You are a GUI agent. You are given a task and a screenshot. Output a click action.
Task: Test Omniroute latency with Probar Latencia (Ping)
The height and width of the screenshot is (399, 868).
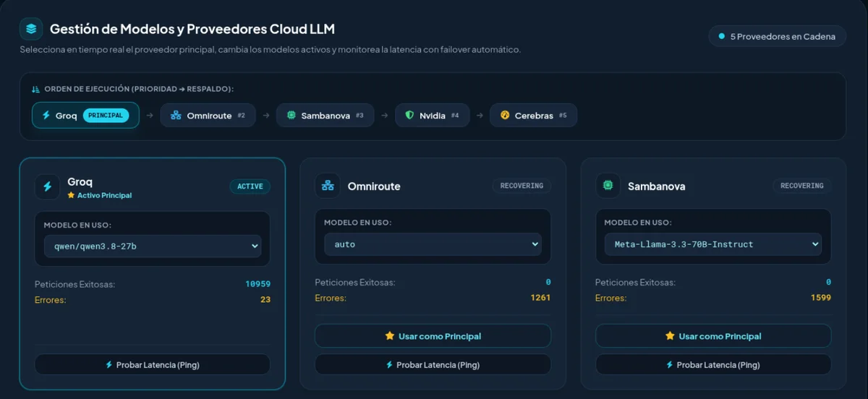(x=433, y=365)
